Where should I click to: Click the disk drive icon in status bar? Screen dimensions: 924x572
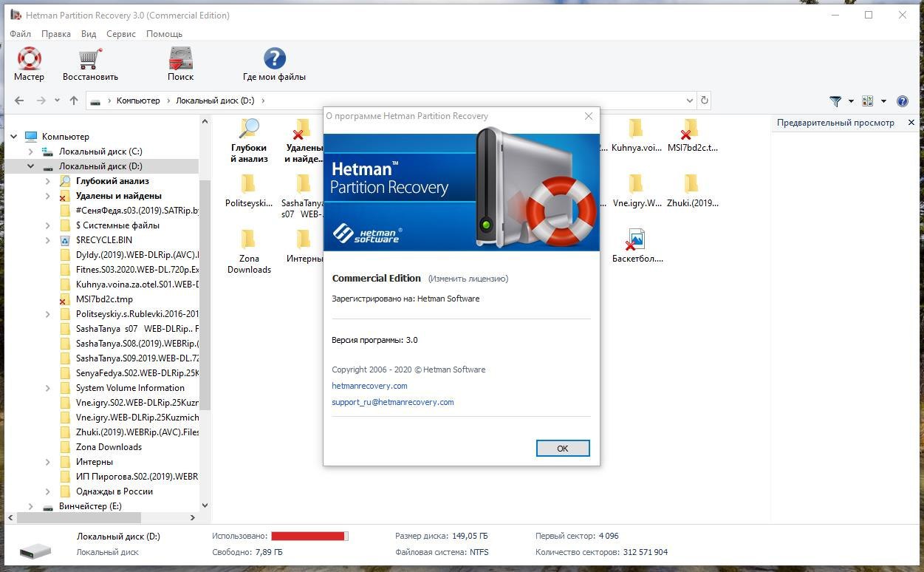click(x=35, y=551)
